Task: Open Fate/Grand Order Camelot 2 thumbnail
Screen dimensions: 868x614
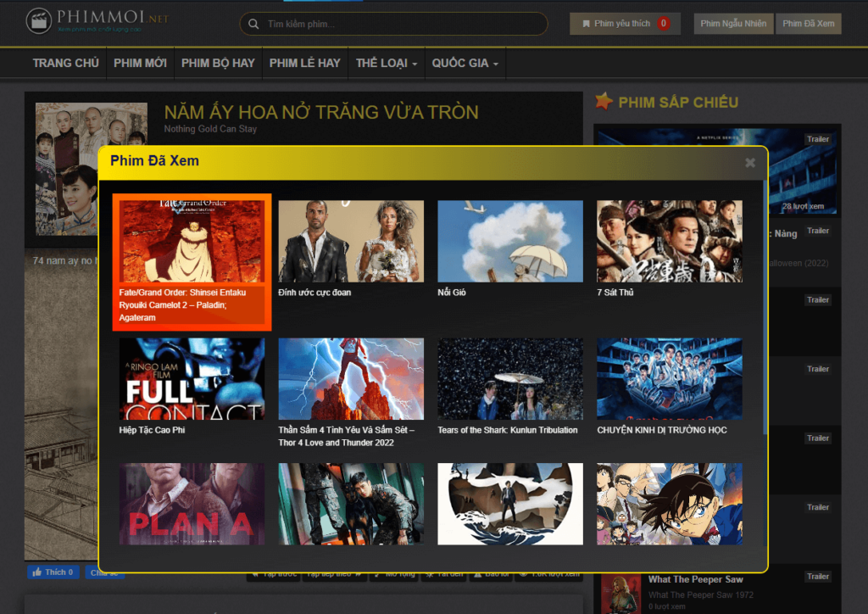Action: click(192, 241)
